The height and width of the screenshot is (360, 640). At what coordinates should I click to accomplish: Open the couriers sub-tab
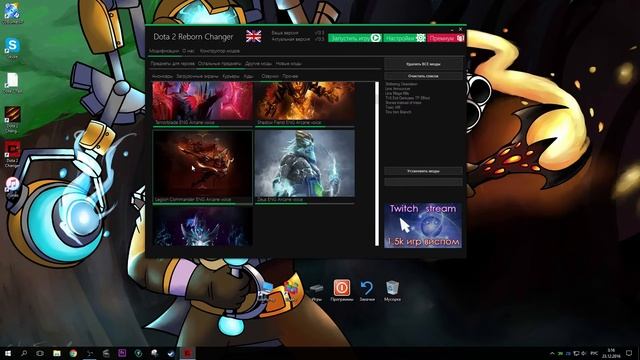point(231,76)
